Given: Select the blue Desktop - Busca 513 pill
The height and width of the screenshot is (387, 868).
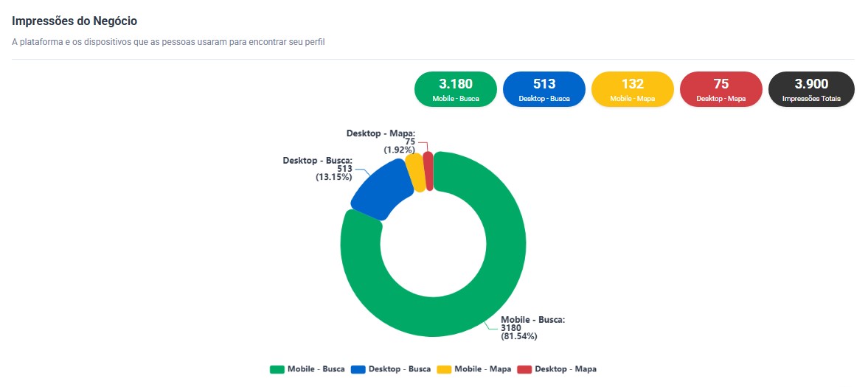Looking at the screenshot, I should (544, 89).
